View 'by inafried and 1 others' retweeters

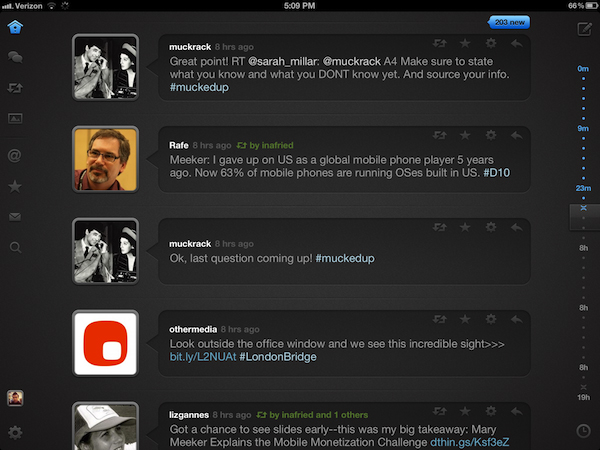point(312,415)
